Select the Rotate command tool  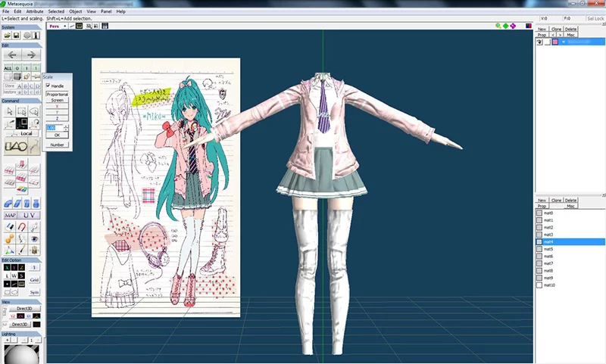tap(34, 123)
